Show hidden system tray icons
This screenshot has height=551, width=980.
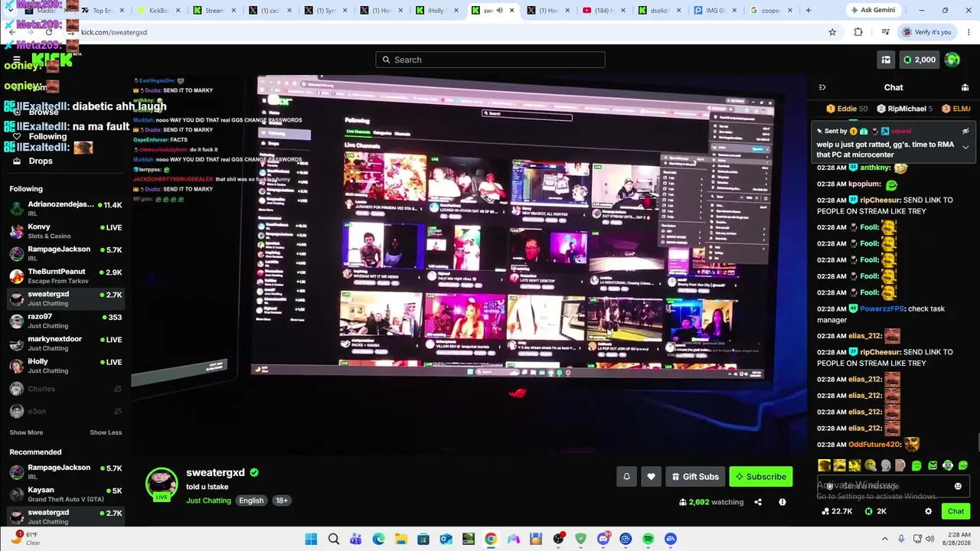(885, 539)
